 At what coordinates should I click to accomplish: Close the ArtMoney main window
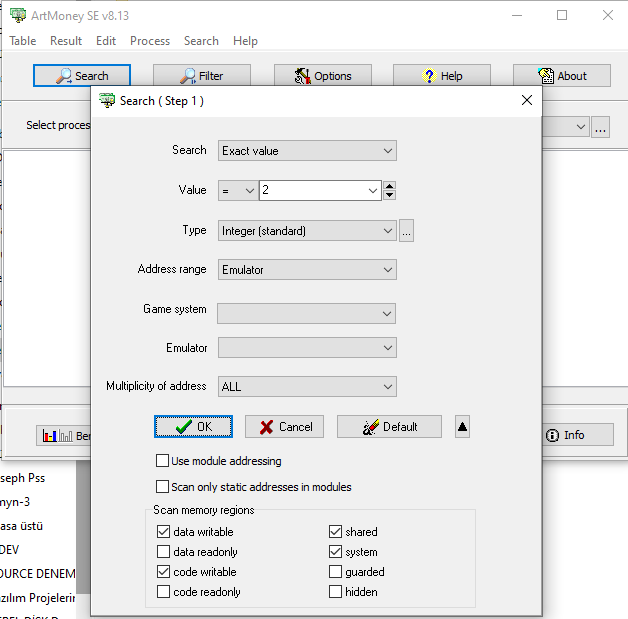(608, 15)
